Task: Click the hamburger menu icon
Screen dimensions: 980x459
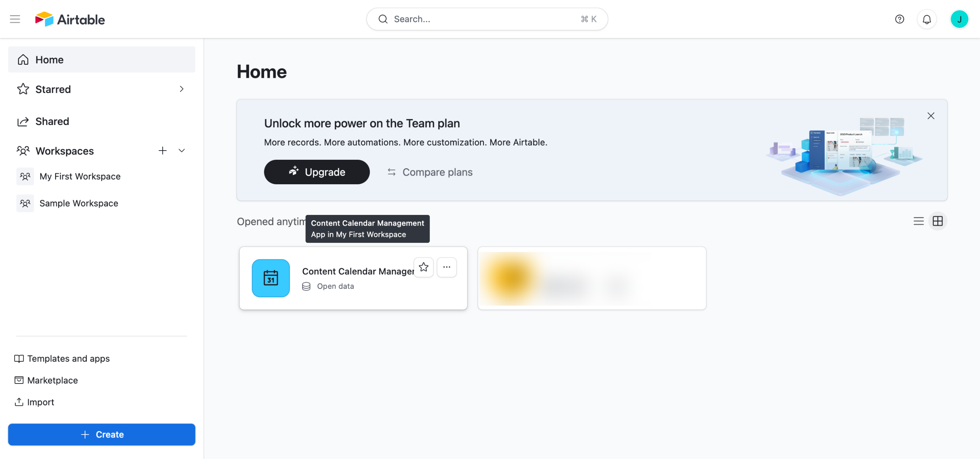Action: (15, 19)
